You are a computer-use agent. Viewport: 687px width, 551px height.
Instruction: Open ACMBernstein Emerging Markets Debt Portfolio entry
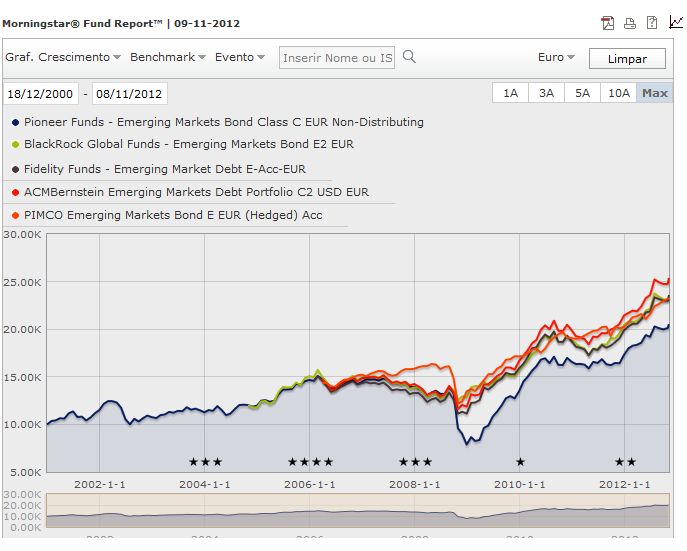pyautogui.click(x=196, y=192)
